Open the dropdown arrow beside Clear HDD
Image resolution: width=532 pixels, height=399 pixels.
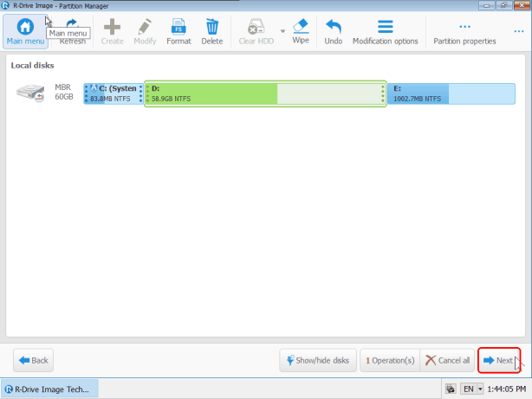(x=282, y=31)
